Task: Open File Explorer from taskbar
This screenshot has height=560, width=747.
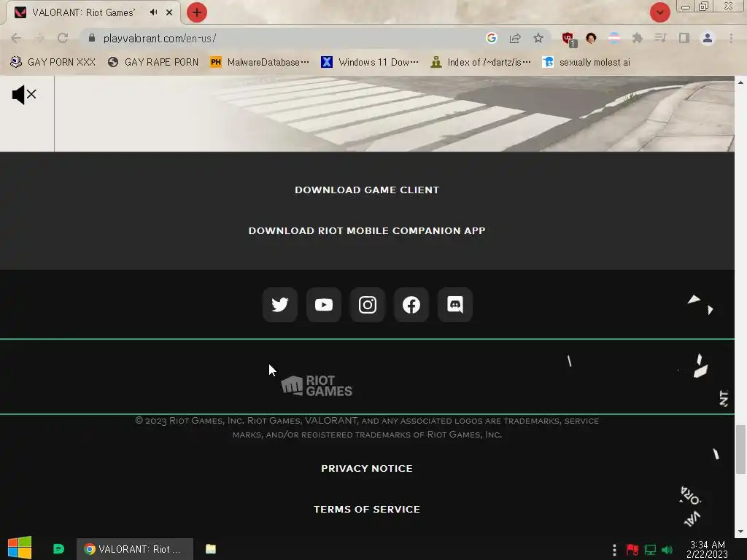Action: pyautogui.click(x=211, y=549)
